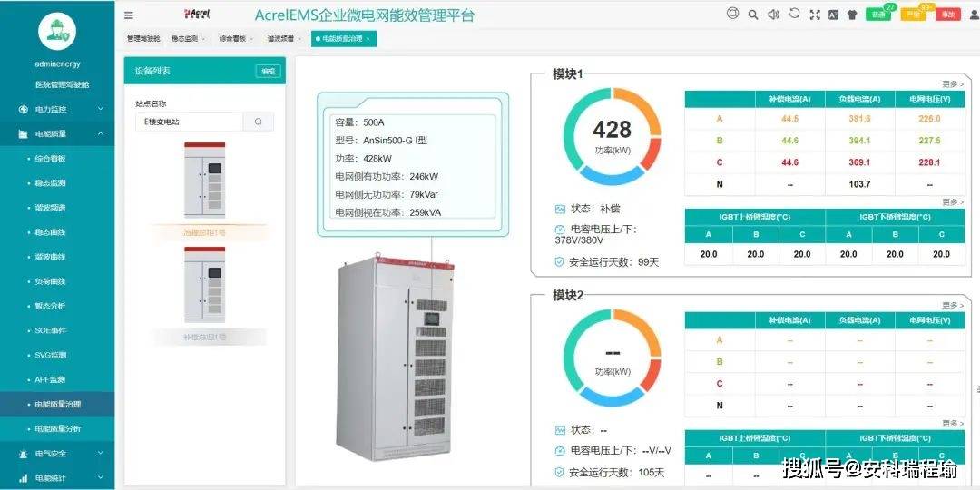Image resolution: width=980 pixels, height=490 pixels.
Task: Click the 电容电压 gauge icon in 模块1
Action: pos(560,230)
